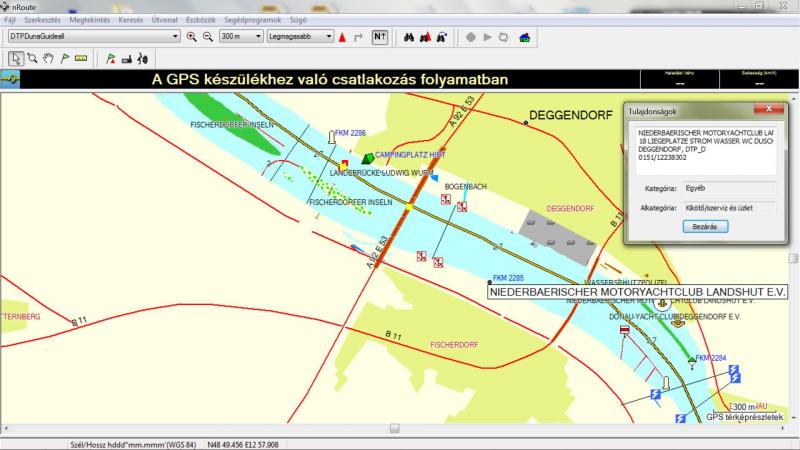Image resolution: width=800 pixels, height=450 pixels.
Task: Click the zoom out magnifier icon
Action: (x=208, y=37)
